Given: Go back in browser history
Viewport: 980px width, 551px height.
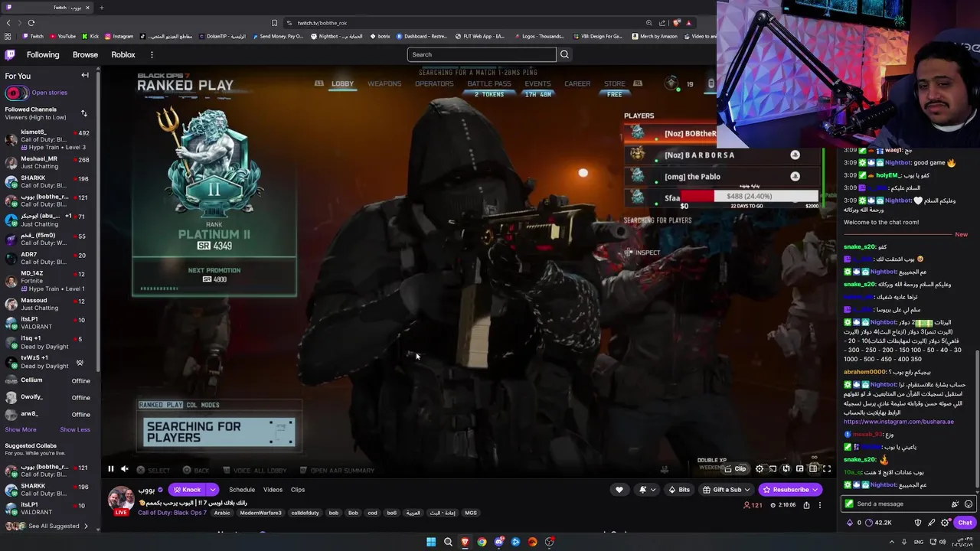Looking at the screenshot, I should click(8, 23).
